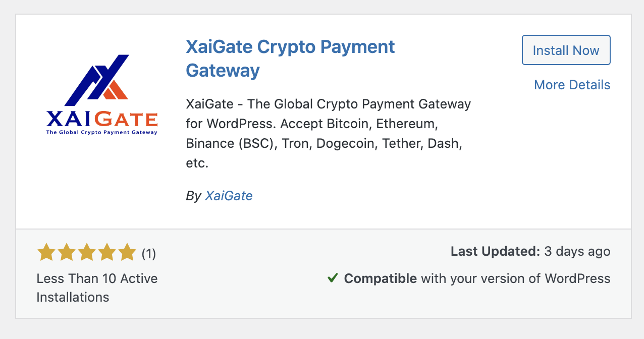Click the first rating star
The width and height of the screenshot is (644, 339).
click(x=46, y=252)
